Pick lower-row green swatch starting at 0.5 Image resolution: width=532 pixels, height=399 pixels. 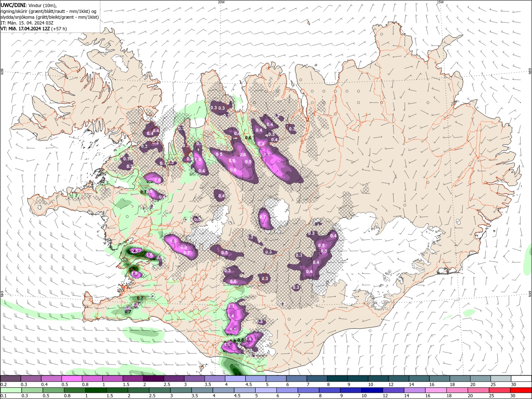53,390
